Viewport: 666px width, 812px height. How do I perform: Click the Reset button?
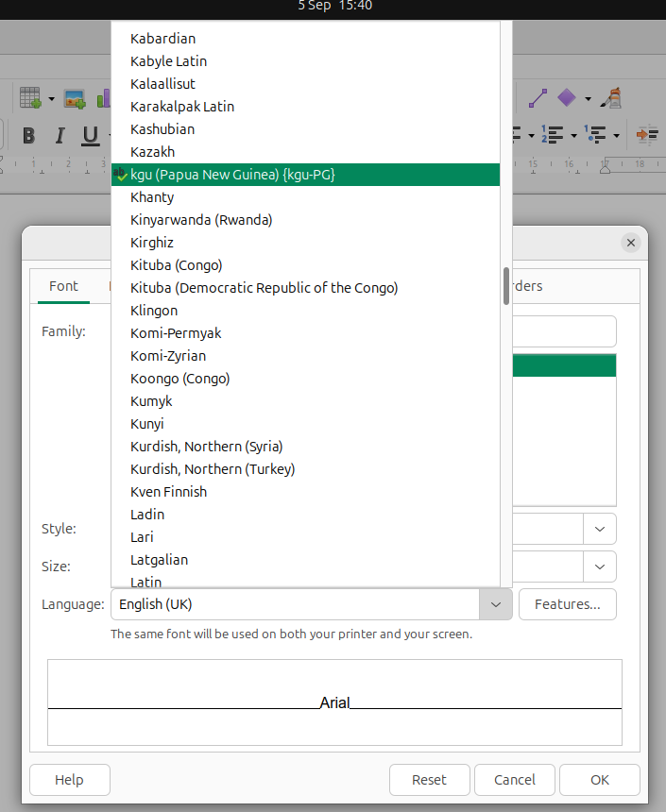[x=429, y=780]
